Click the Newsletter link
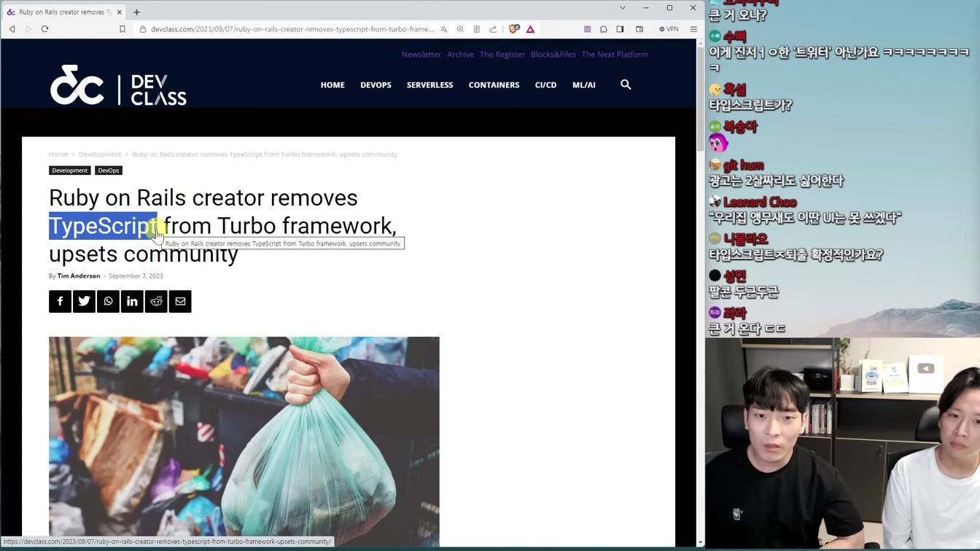Viewport: 980px width, 551px height. pos(421,54)
